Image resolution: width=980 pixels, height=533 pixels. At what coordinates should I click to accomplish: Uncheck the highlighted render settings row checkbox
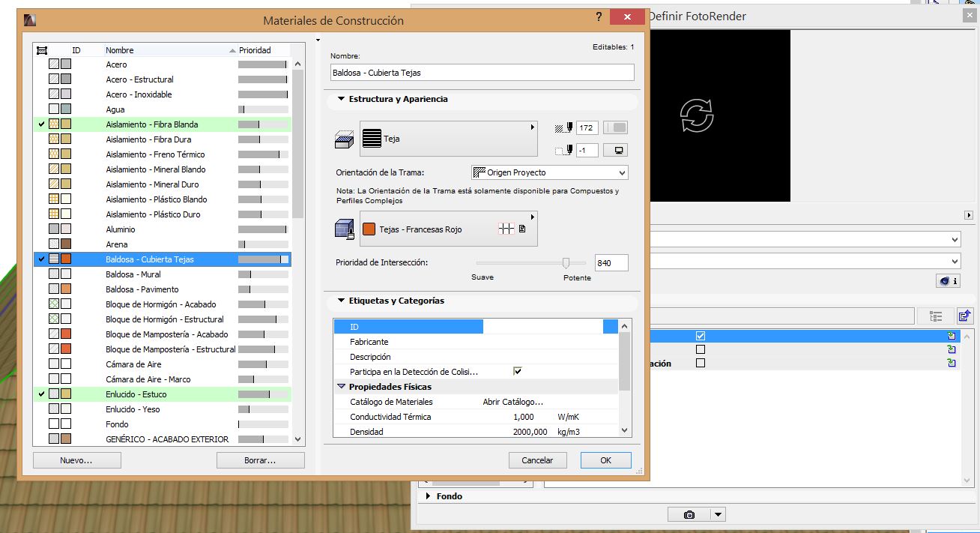tap(701, 336)
